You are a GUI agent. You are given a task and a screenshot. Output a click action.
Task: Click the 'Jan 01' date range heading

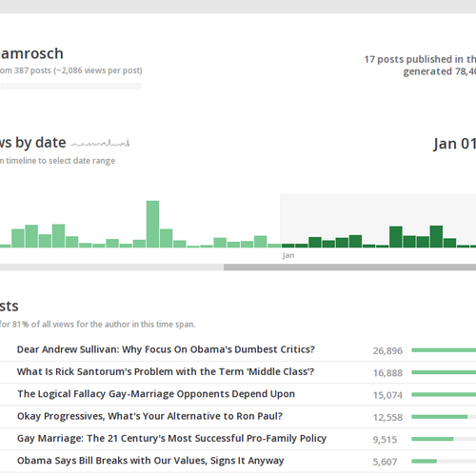pyautogui.click(x=455, y=144)
